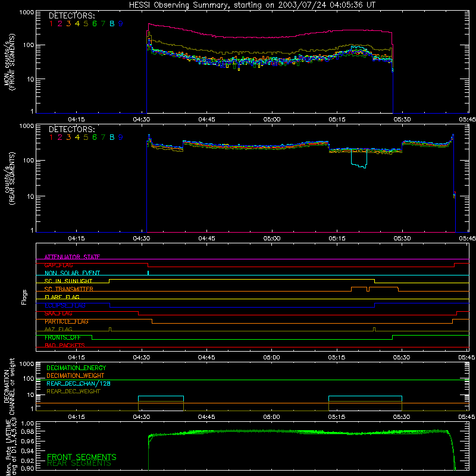Click the front segments counts y-axis title
The image size is (476, 476).
(x=10, y=62)
